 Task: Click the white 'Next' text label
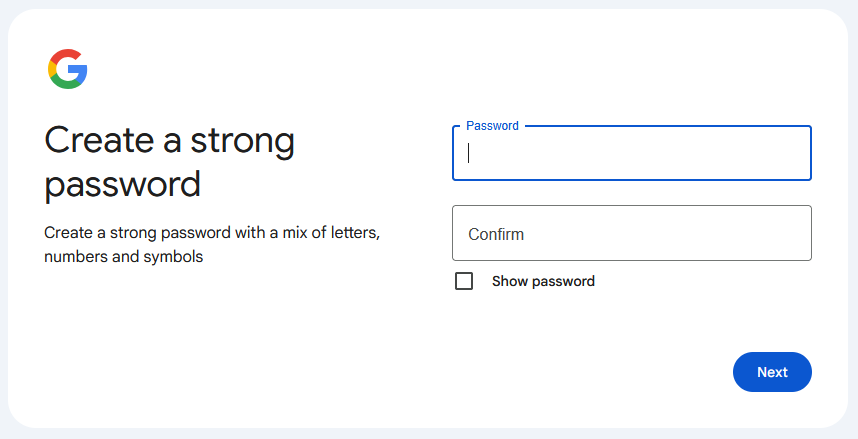772,372
